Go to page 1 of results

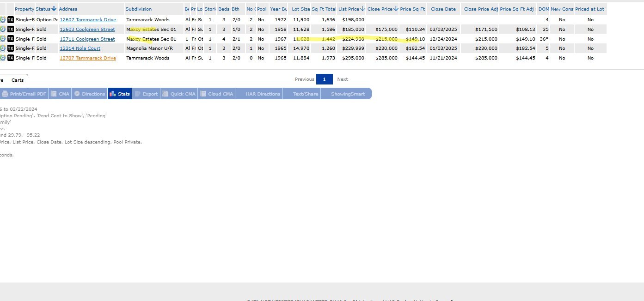pos(324,79)
